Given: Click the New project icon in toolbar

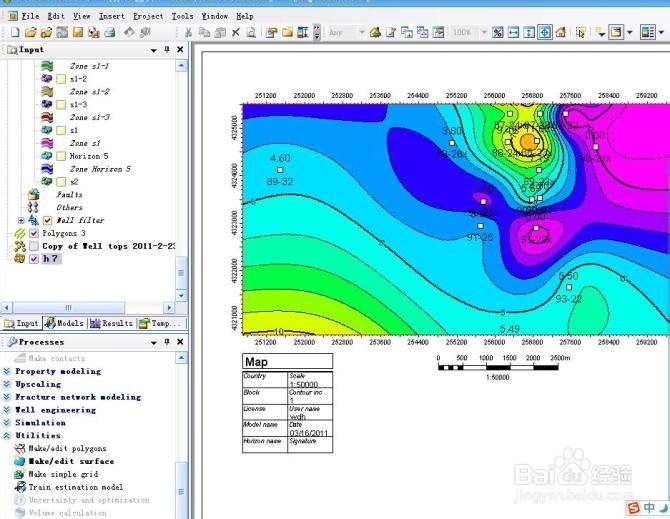Looking at the screenshot, I should coord(15,32).
